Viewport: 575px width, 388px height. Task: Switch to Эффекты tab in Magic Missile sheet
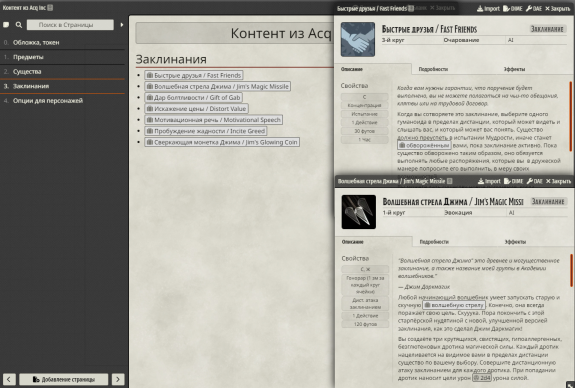pyautogui.click(x=515, y=242)
